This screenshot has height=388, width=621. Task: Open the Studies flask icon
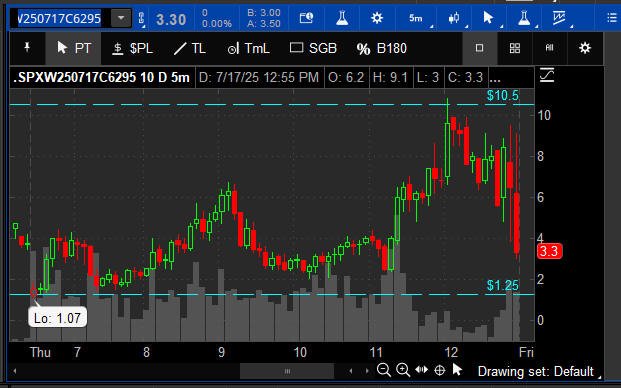342,18
